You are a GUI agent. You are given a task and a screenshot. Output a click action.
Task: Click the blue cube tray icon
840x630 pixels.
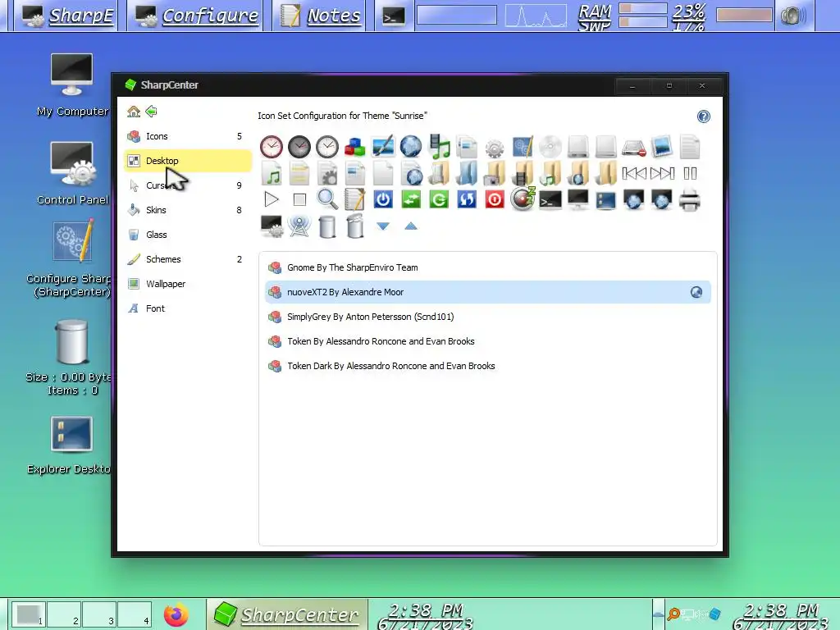[714, 614]
